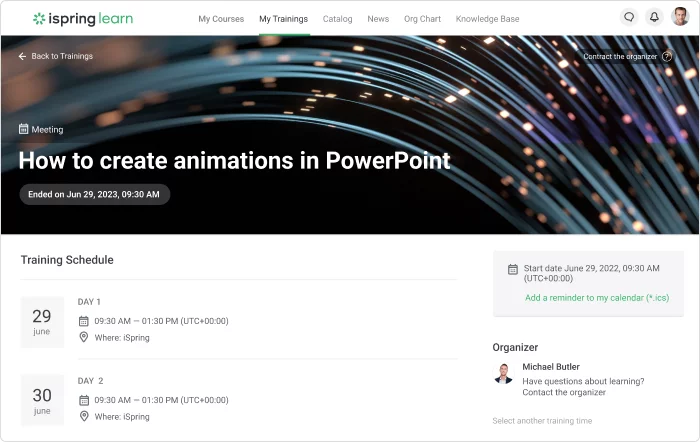Click the Back to Trainings link
The width and height of the screenshot is (700, 442).
point(62,56)
